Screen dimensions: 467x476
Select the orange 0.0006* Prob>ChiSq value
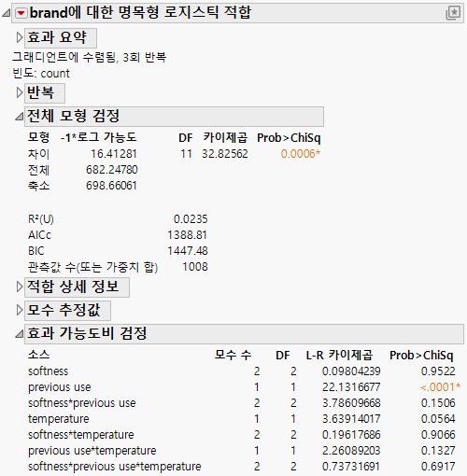click(x=301, y=154)
